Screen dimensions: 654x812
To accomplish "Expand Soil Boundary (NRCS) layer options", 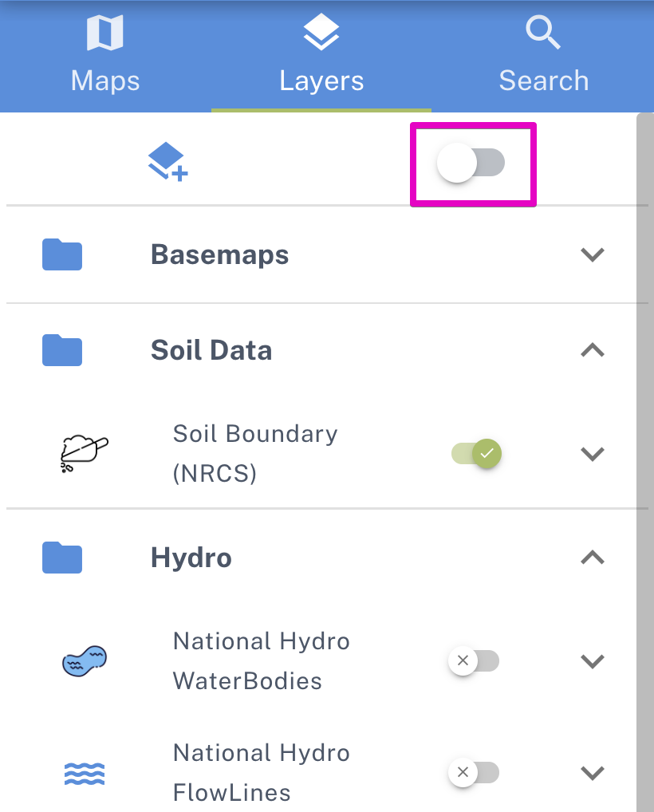I will pos(592,453).
